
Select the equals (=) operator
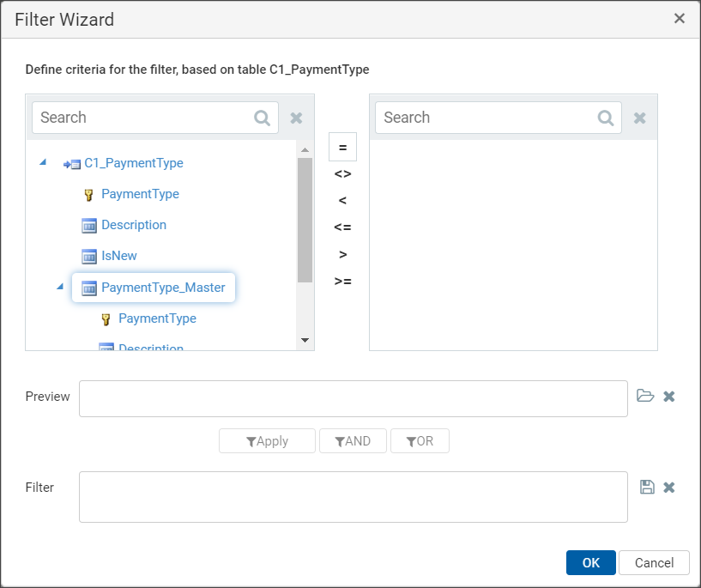click(x=342, y=147)
